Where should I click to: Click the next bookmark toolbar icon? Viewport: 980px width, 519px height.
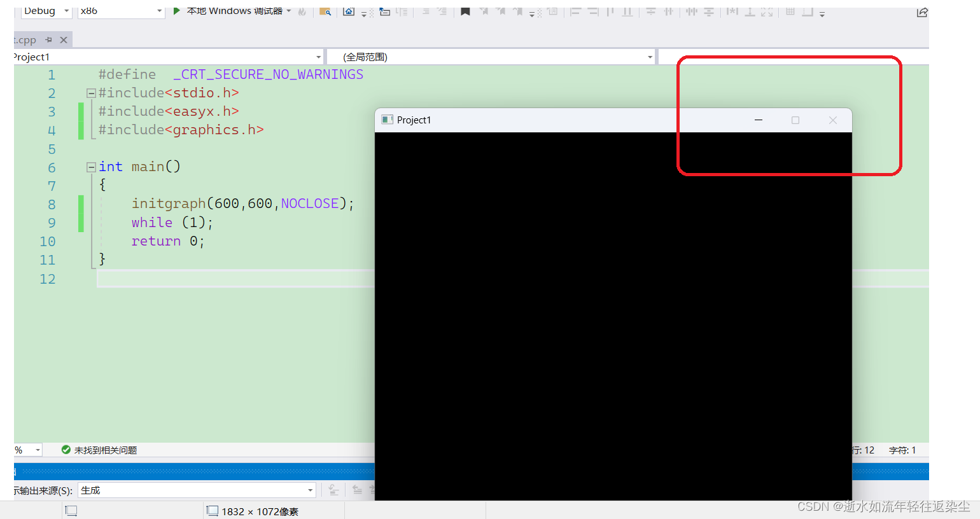coord(501,11)
